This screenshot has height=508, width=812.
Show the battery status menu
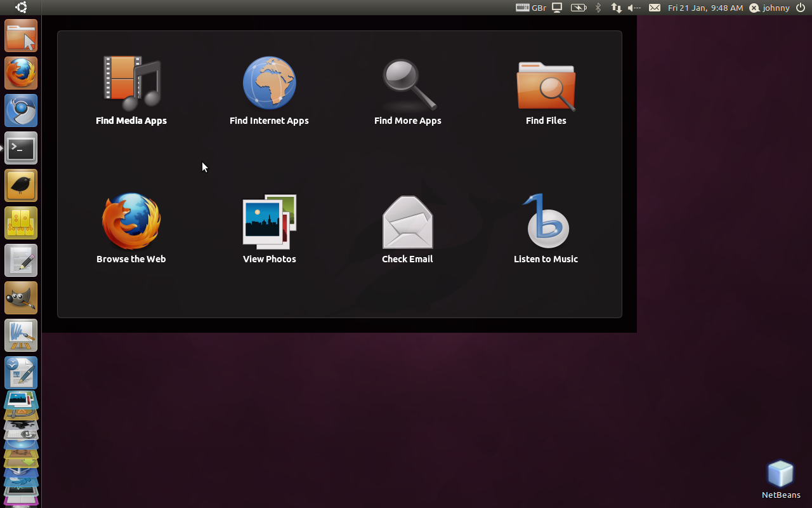click(x=579, y=8)
